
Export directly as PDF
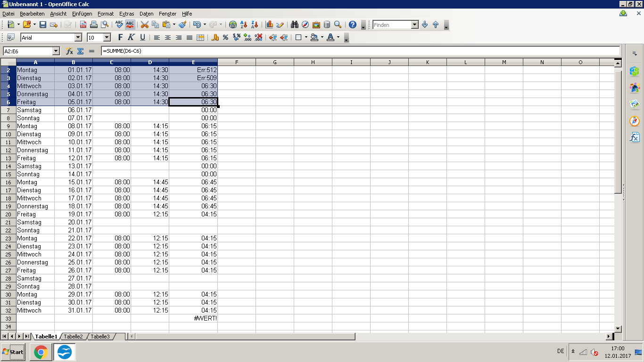pos(83,25)
